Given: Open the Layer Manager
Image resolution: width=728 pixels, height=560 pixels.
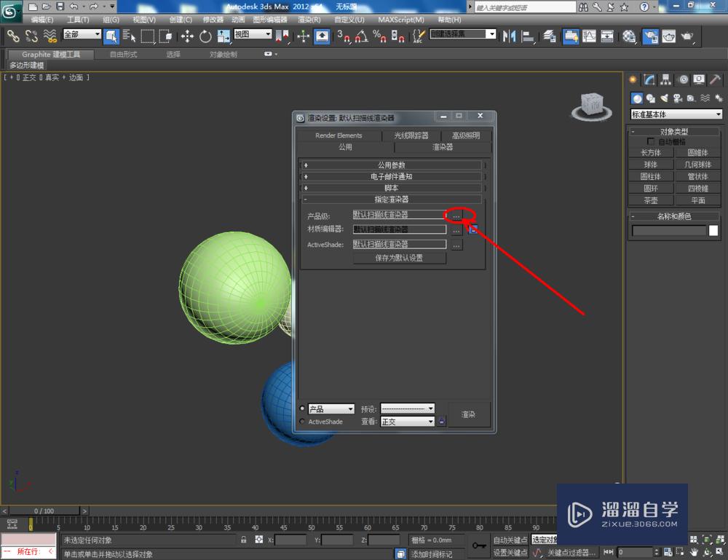Looking at the screenshot, I should pos(549,36).
